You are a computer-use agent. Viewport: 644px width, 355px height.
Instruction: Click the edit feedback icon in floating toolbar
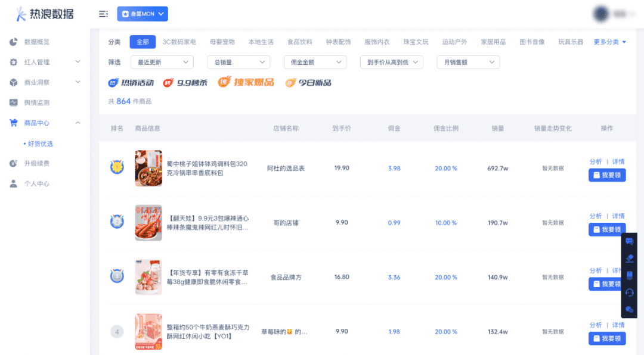pyautogui.click(x=629, y=258)
